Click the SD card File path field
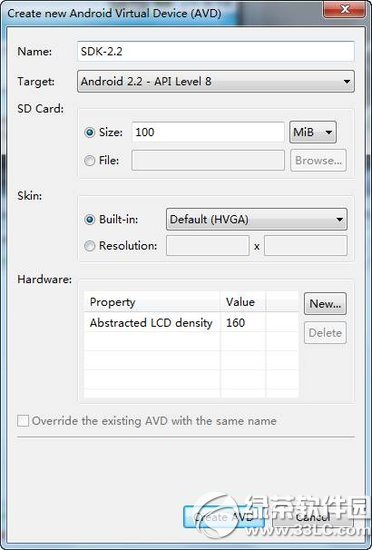This screenshot has height=550, width=372. point(208,161)
